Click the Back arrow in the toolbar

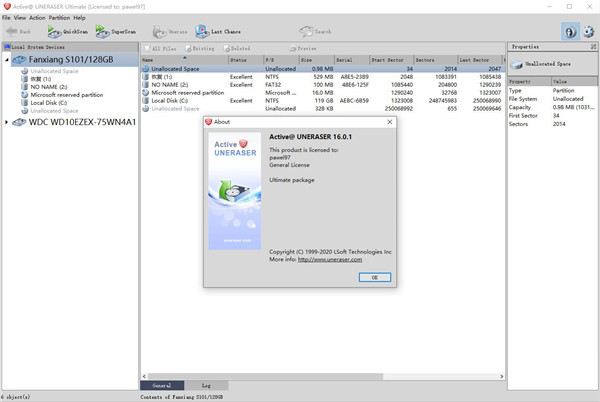[x=20, y=32]
